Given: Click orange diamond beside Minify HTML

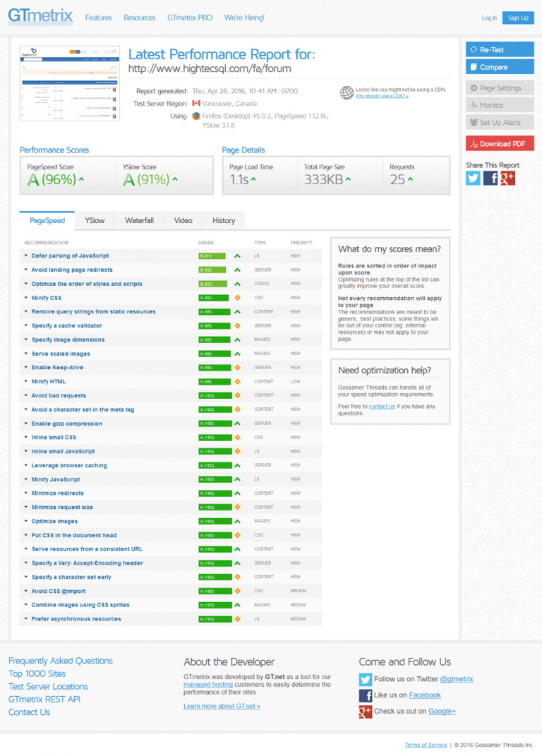Looking at the screenshot, I should click(x=237, y=382).
